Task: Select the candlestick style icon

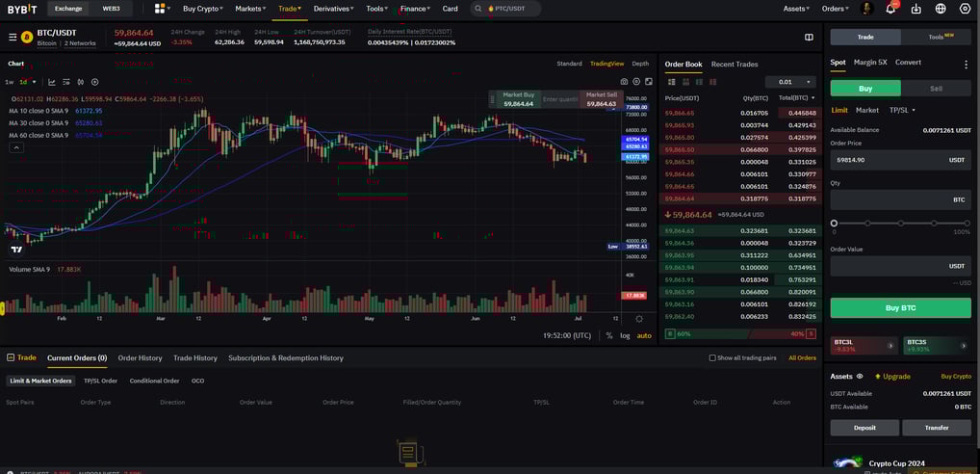Action: coord(81,82)
